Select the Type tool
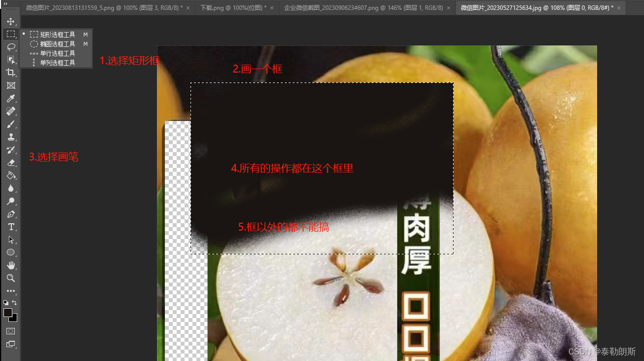Screen dimensions: 644x361 [11, 227]
